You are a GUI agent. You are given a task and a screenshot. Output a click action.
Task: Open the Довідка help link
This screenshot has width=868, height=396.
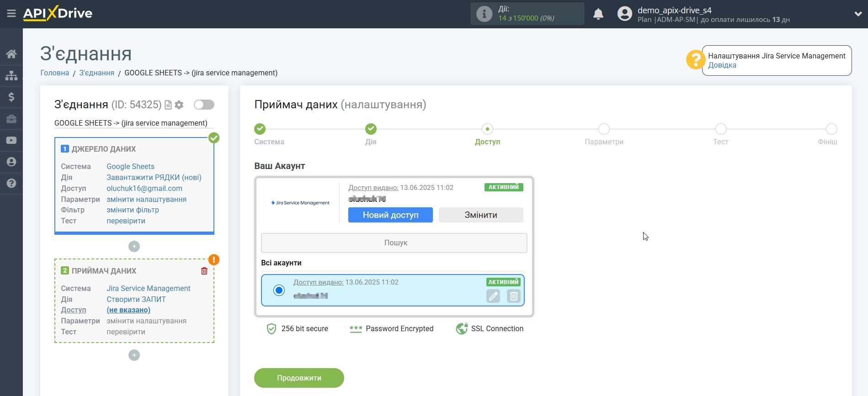(722, 65)
